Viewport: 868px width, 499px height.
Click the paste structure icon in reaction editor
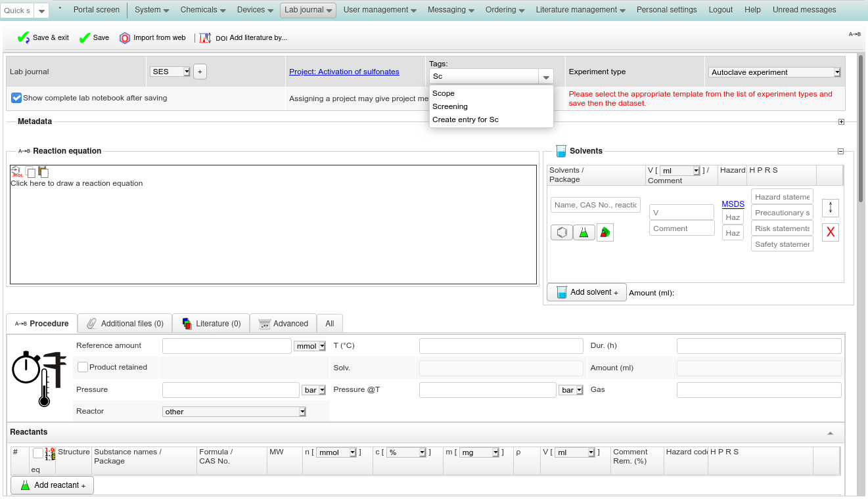43,172
